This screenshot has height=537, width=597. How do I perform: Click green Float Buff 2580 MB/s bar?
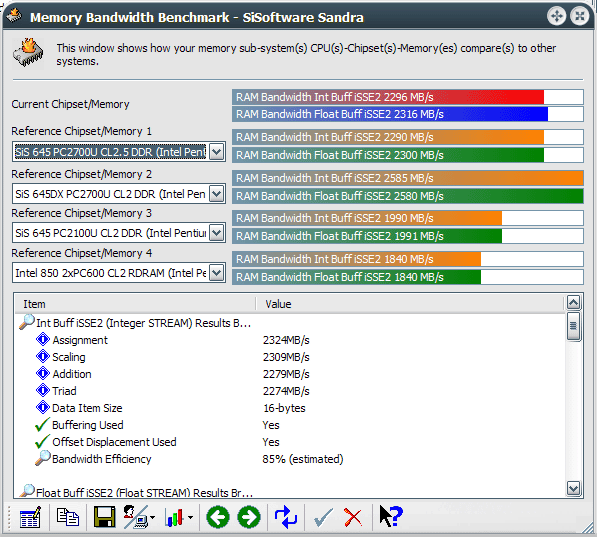[408, 196]
